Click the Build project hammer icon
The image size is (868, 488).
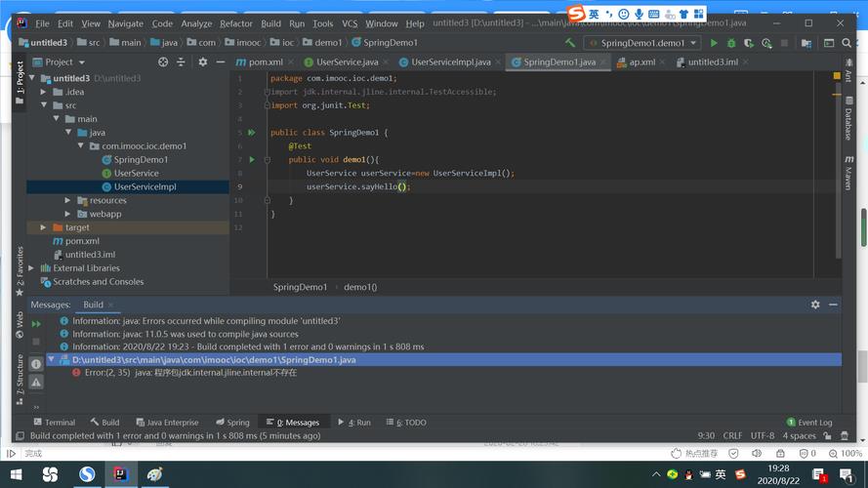click(x=570, y=43)
